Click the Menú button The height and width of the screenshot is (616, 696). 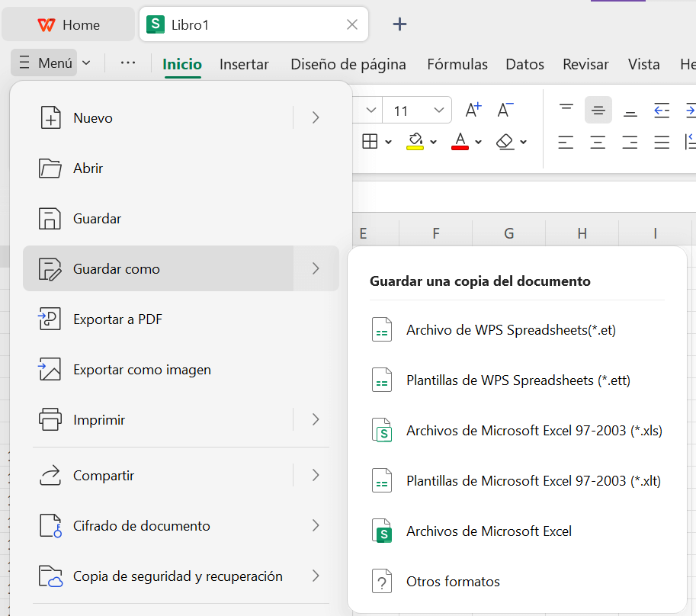click(x=46, y=63)
